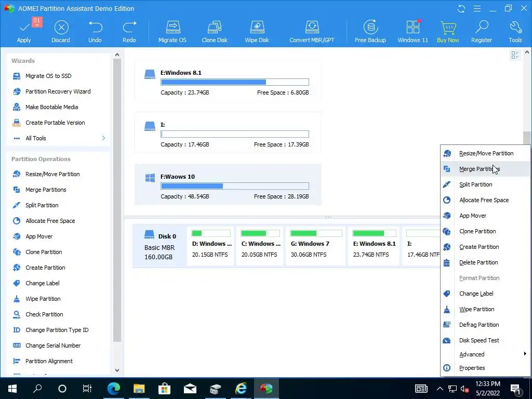Open the Windows 11 checker

413,31
